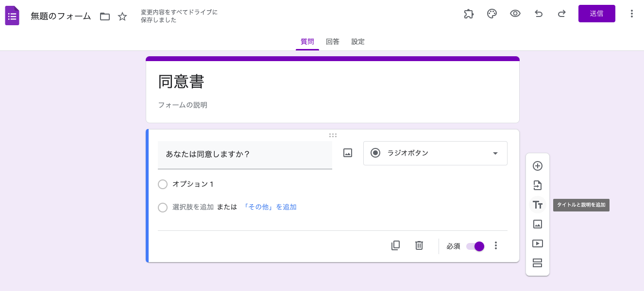Select the オプション 1 radio button
The height and width of the screenshot is (291, 644).
tap(163, 184)
